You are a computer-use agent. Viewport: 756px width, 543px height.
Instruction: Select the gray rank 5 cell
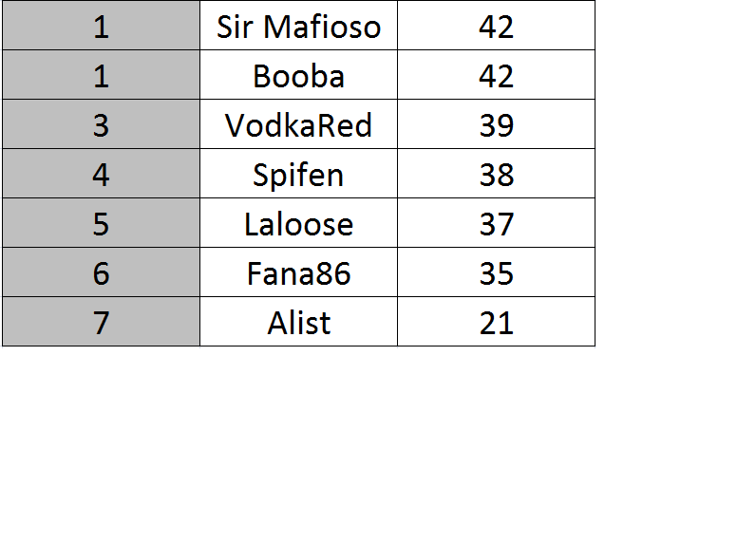coord(101,223)
